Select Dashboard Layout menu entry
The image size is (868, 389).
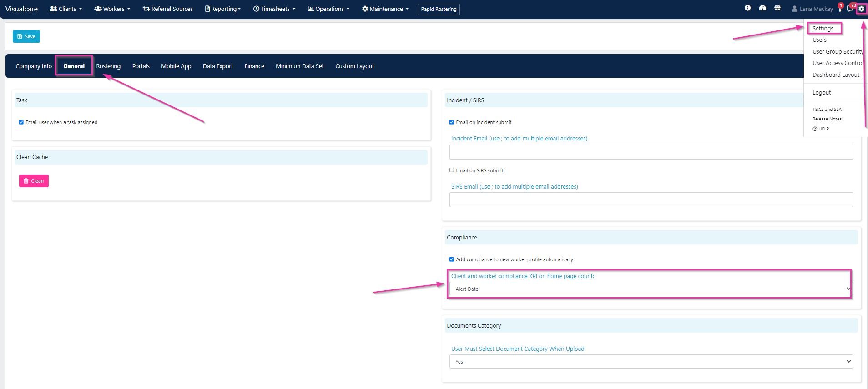pos(836,75)
